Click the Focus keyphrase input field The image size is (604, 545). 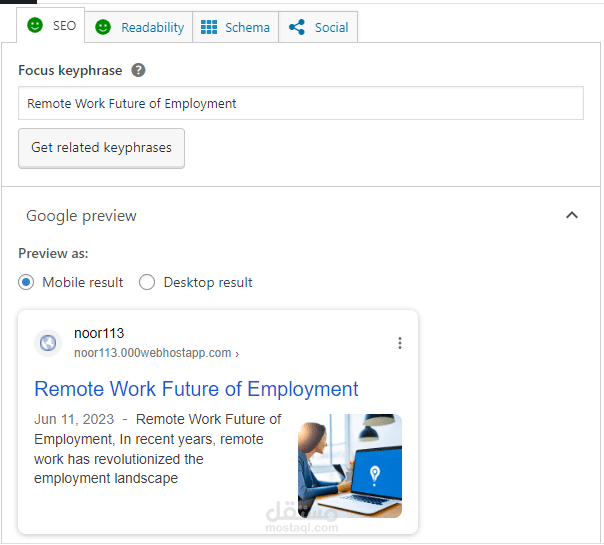[x=300, y=103]
